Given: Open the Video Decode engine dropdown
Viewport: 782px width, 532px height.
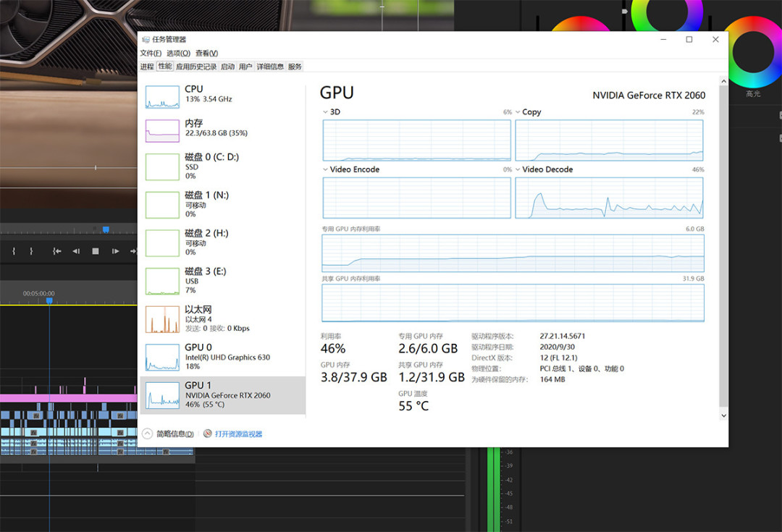Looking at the screenshot, I should click(518, 169).
